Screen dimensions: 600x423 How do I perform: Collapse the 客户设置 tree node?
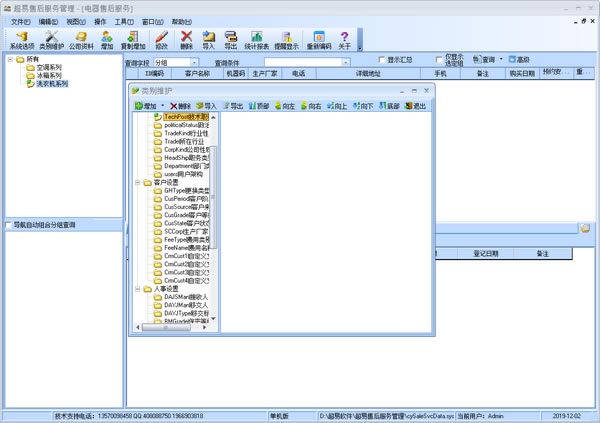[138, 183]
